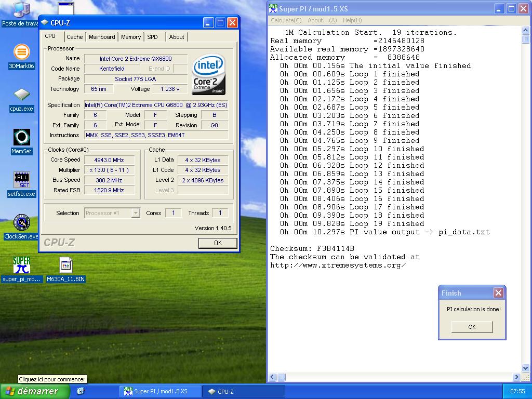Open the About tab

177,37
